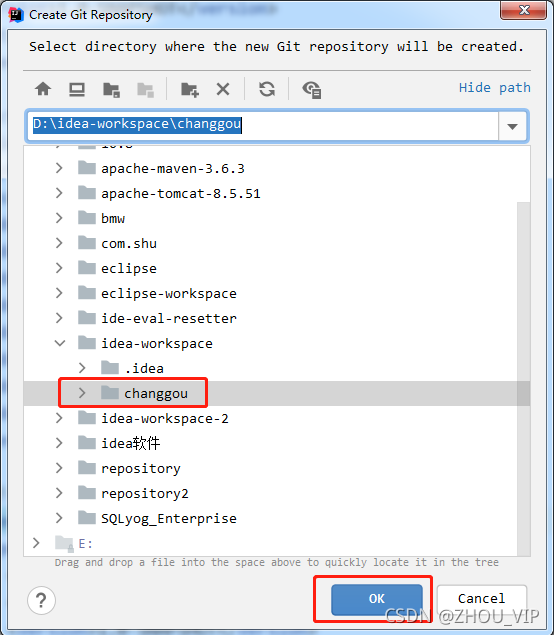Select the bmw folder
554x635 pixels.
coord(270,218)
